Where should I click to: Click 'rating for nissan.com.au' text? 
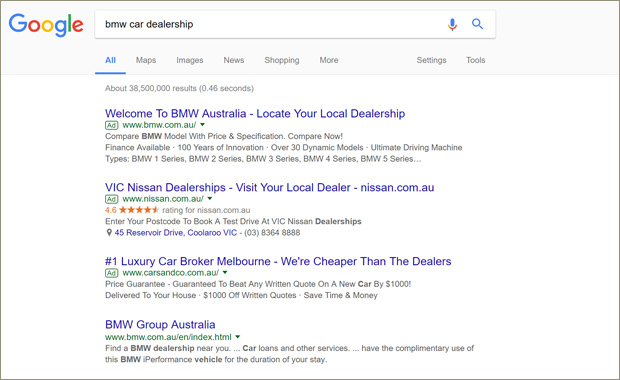pos(206,210)
